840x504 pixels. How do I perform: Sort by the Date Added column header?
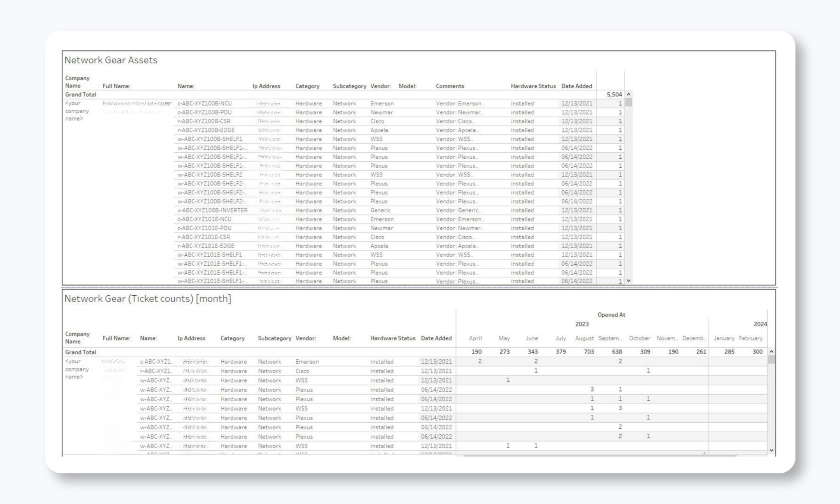(576, 86)
